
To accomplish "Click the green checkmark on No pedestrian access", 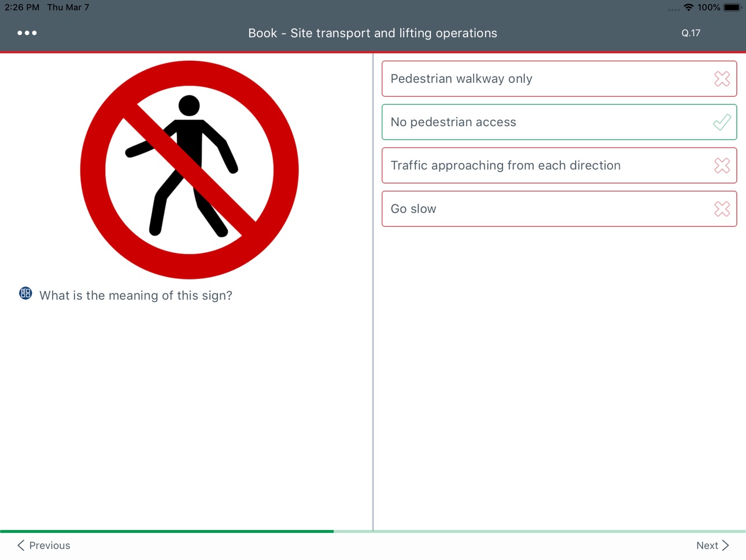I will click(x=722, y=122).
